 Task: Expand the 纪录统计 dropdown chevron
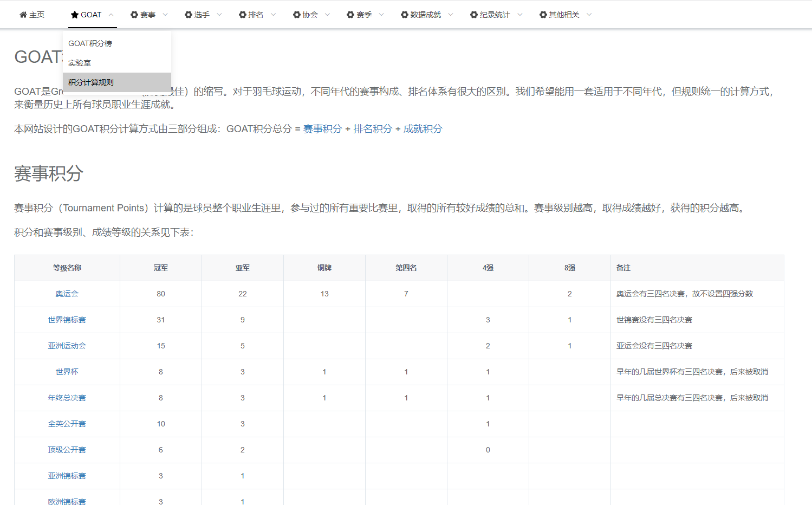pyautogui.click(x=520, y=15)
